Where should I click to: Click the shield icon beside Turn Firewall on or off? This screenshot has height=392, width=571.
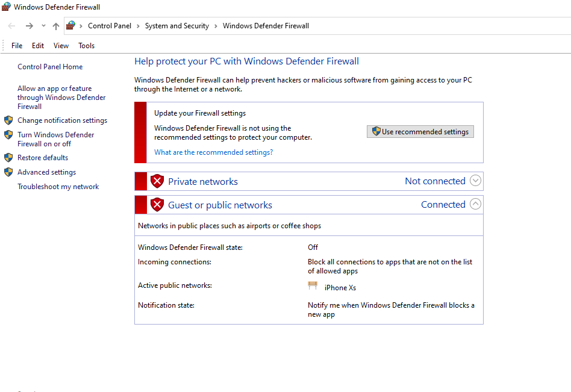click(x=8, y=135)
